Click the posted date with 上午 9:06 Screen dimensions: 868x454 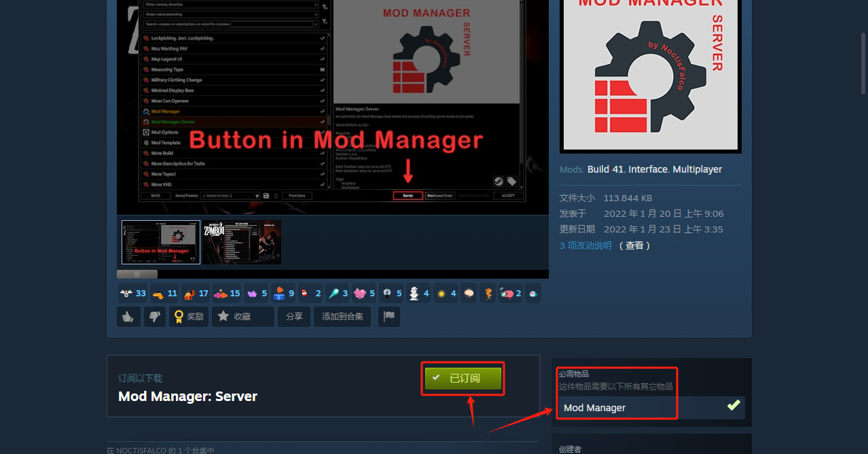664,213
